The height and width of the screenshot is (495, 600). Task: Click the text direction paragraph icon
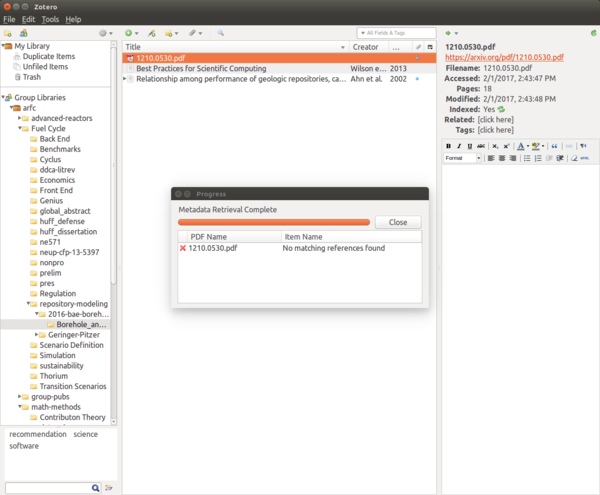[x=583, y=146]
